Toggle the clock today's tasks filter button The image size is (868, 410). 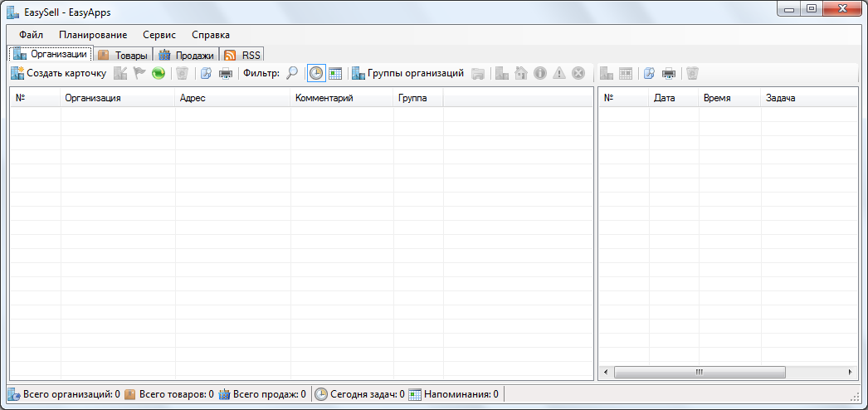[x=316, y=73]
